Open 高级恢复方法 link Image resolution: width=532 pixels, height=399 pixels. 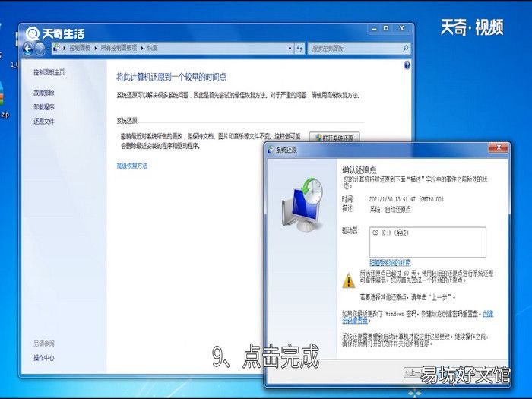point(132,166)
